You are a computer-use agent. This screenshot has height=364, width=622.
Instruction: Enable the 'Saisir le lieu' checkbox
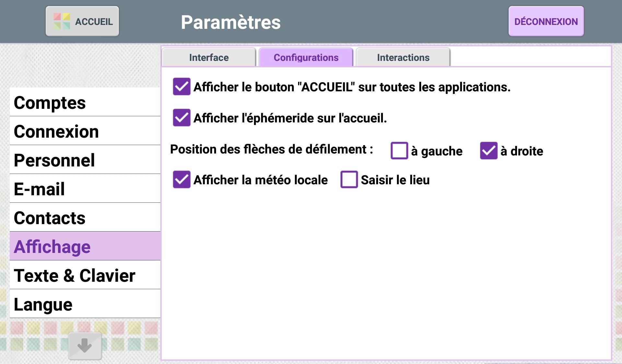click(349, 179)
